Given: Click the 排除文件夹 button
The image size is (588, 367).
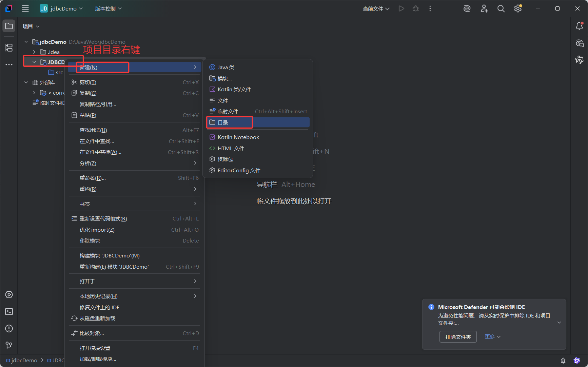Looking at the screenshot, I should point(458,336).
